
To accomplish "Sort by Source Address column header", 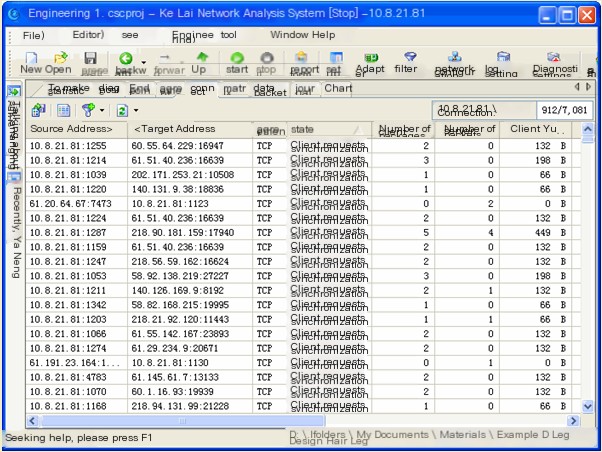I will point(77,129).
